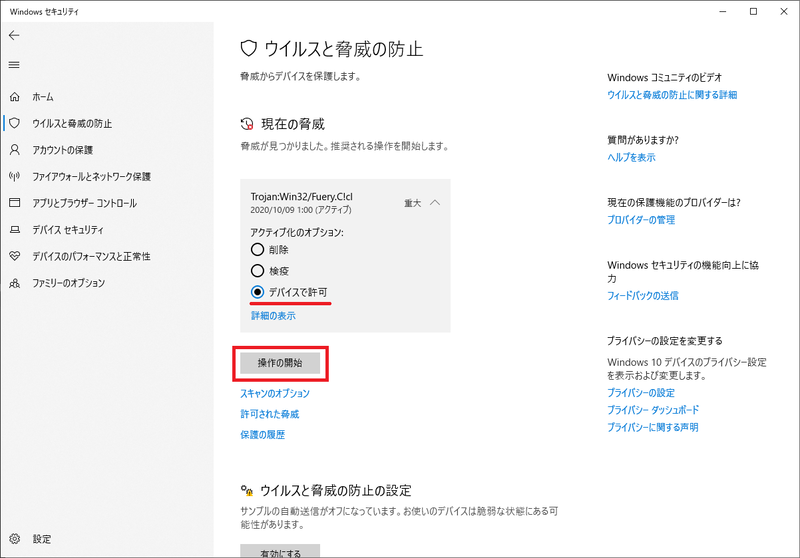This screenshot has width=800, height=558.
Task: Select the 削除 radio option
Action: [257, 249]
